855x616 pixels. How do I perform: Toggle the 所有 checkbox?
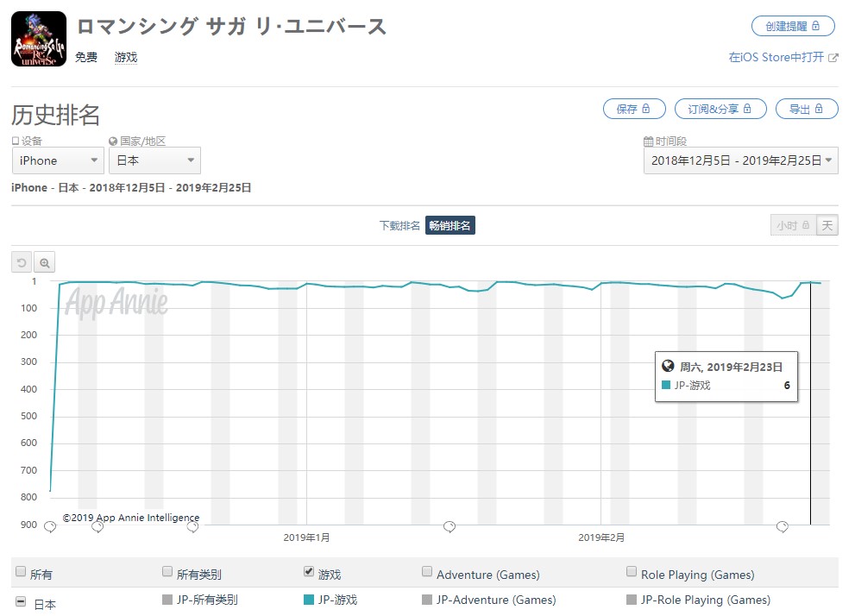pyautogui.click(x=21, y=571)
